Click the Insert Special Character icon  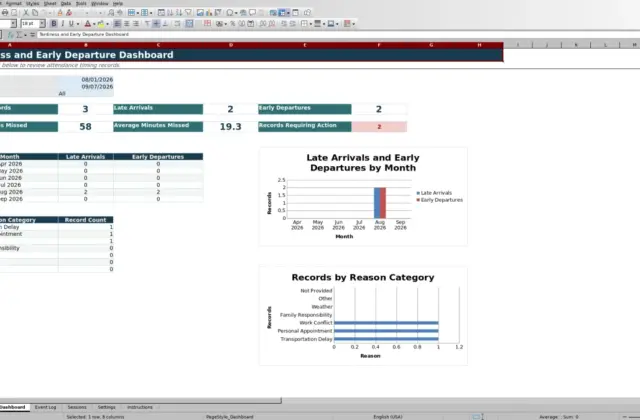230,13
